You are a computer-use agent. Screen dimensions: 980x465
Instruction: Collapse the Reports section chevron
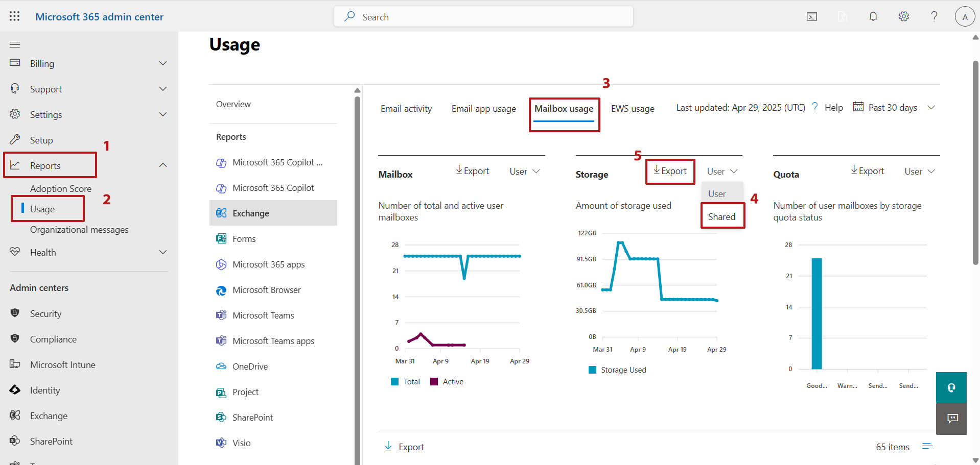click(x=163, y=165)
